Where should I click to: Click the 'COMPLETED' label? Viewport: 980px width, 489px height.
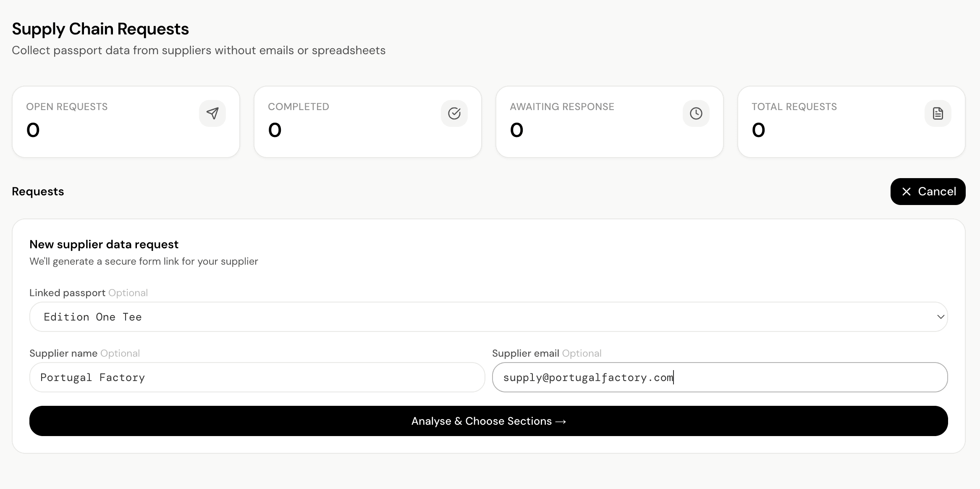pyautogui.click(x=299, y=107)
